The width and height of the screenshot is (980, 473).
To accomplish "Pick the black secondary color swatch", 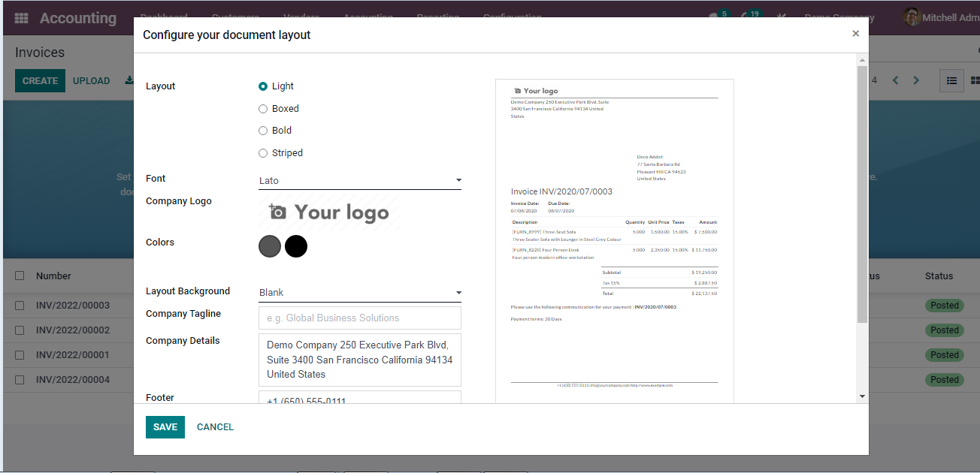I will (296, 246).
